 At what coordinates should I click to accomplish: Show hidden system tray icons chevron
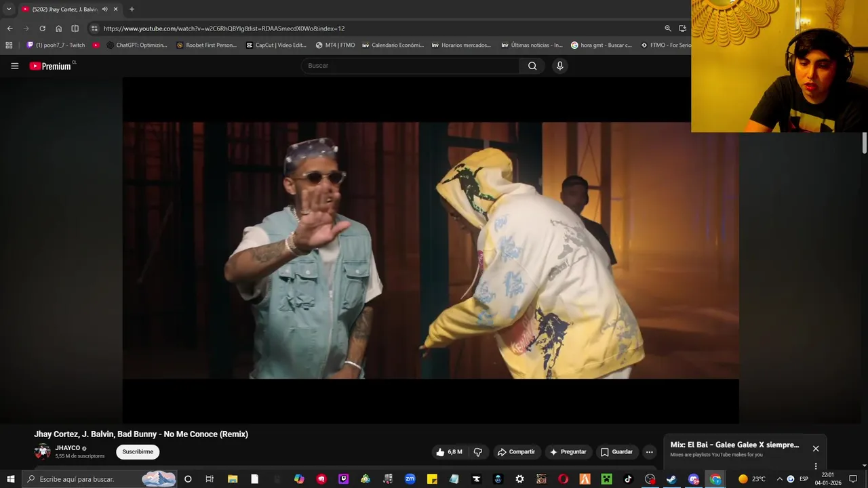pos(779,479)
